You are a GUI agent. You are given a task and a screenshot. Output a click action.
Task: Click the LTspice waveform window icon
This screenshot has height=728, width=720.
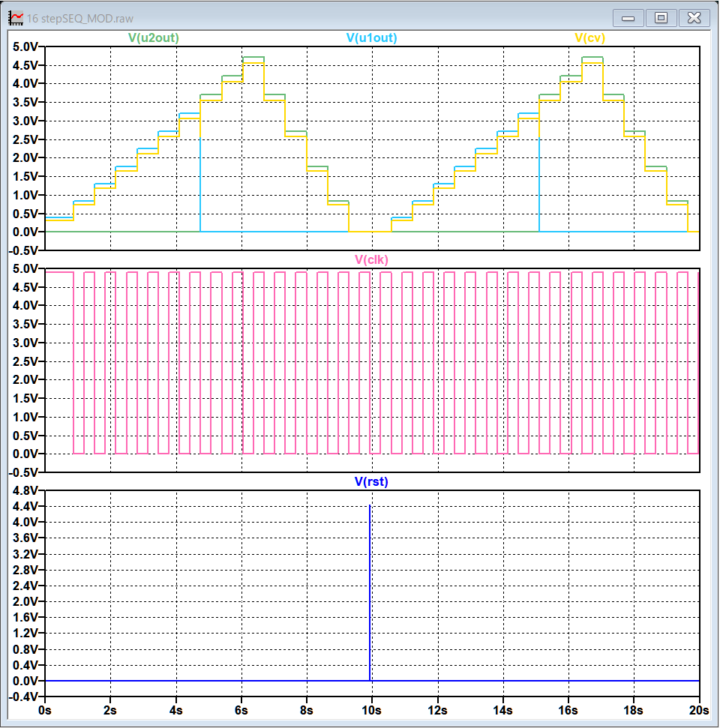[x=16, y=18]
